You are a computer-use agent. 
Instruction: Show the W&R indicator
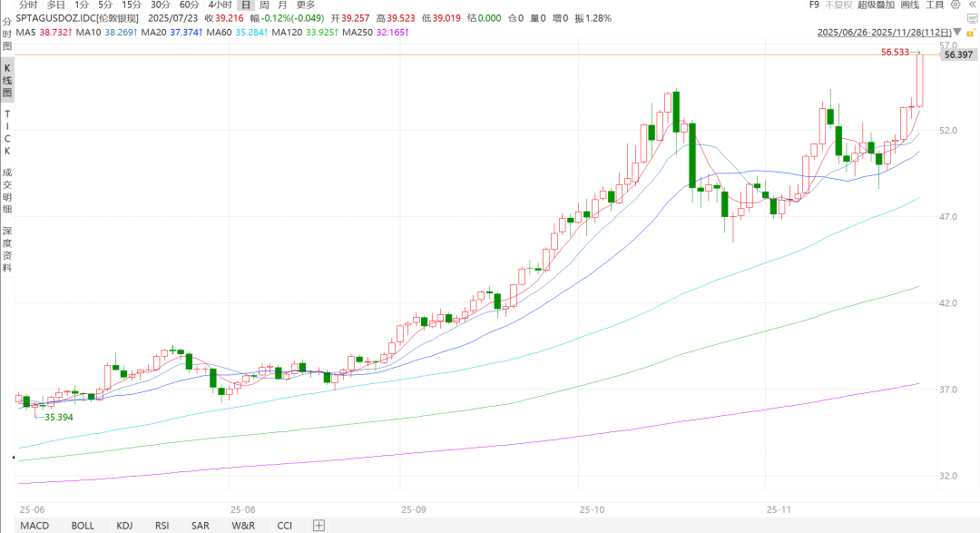(243, 526)
